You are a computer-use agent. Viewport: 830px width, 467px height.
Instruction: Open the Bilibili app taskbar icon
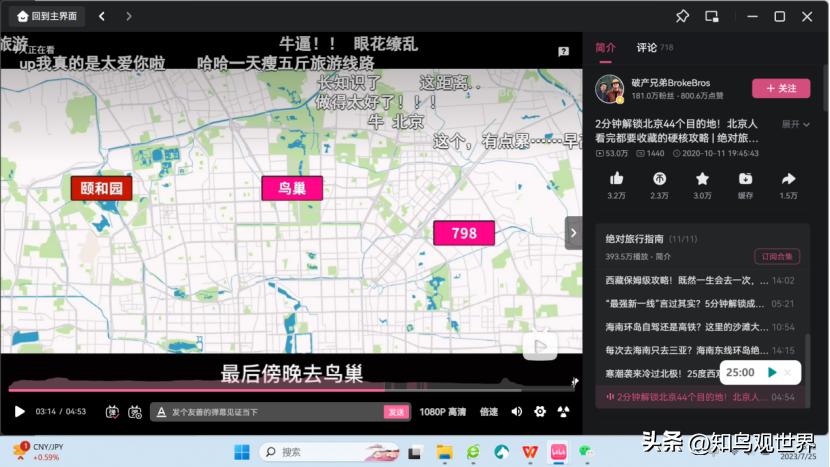click(x=558, y=452)
